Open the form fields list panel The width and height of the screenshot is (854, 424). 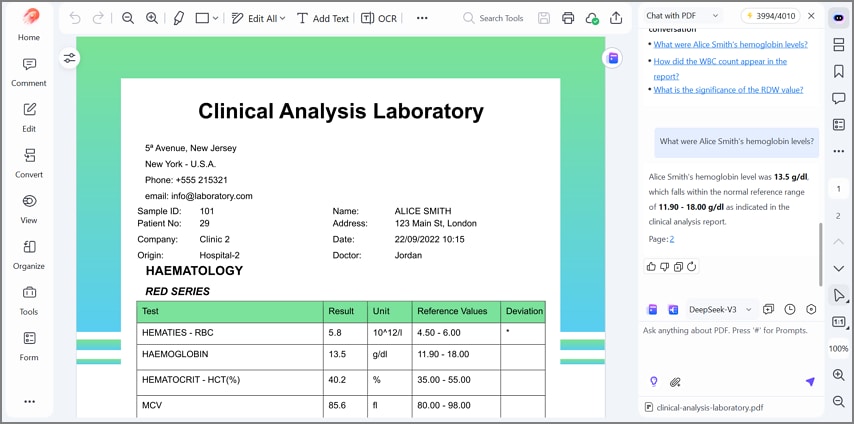click(x=839, y=125)
